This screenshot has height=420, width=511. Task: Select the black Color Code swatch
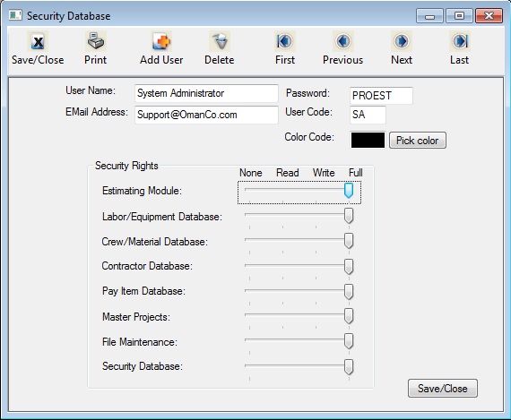tap(368, 140)
